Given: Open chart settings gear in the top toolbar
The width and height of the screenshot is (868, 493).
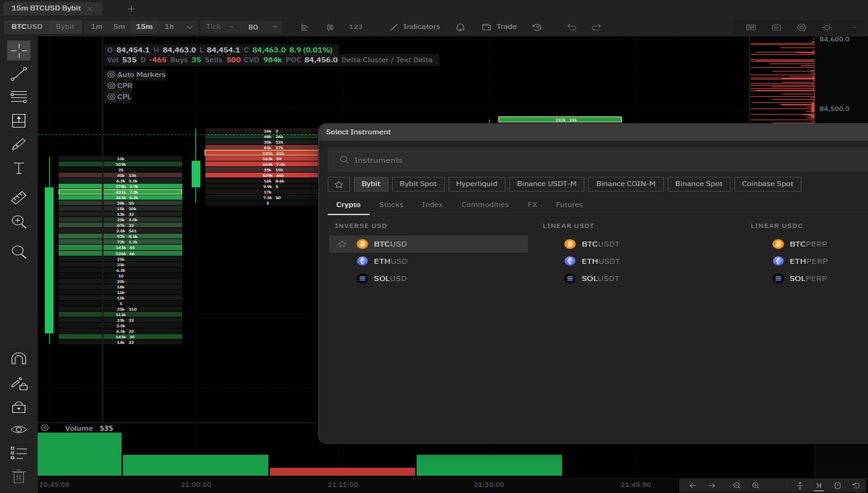Looking at the screenshot, I should click(x=802, y=27).
